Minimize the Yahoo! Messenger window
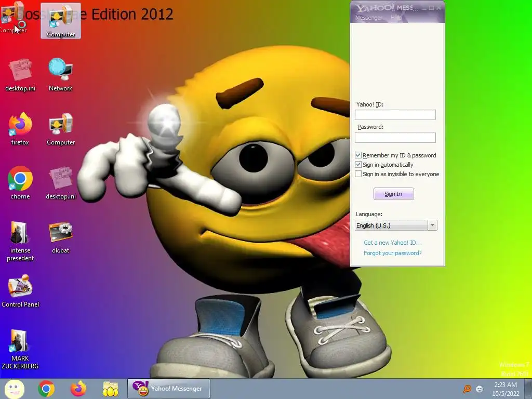 424,8
